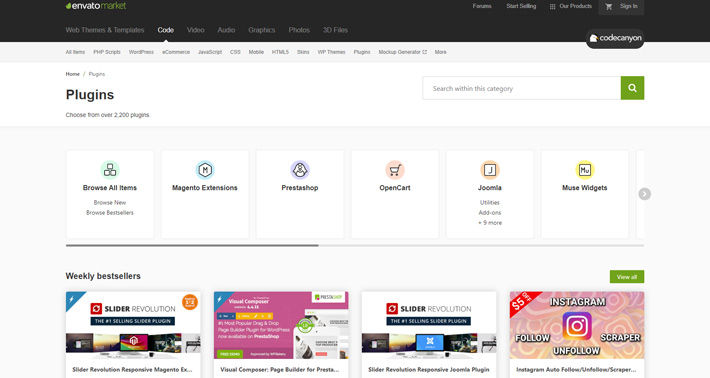Open Web Themes & Templates menu

coord(105,30)
